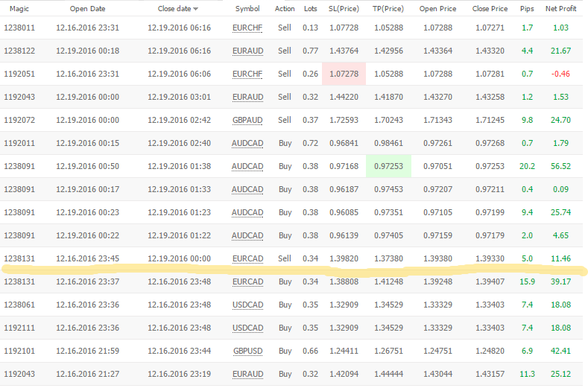Click close date 12.16.2016 23:44
This screenshot has height=388, width=588.
179,351
